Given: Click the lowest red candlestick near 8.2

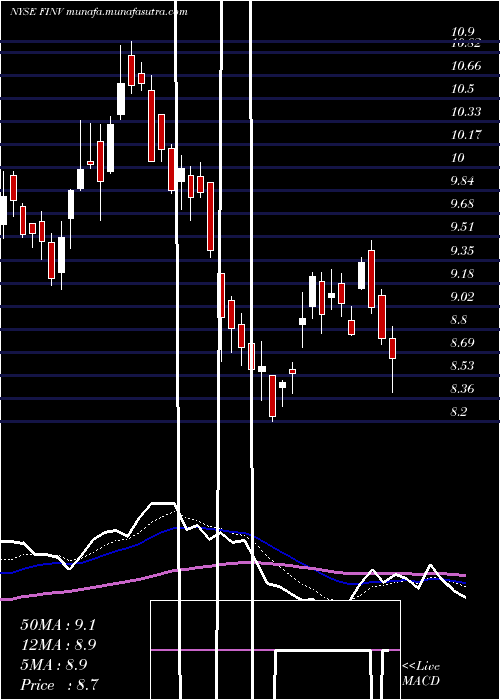Looking at the screenshot, I should (272, 396).
